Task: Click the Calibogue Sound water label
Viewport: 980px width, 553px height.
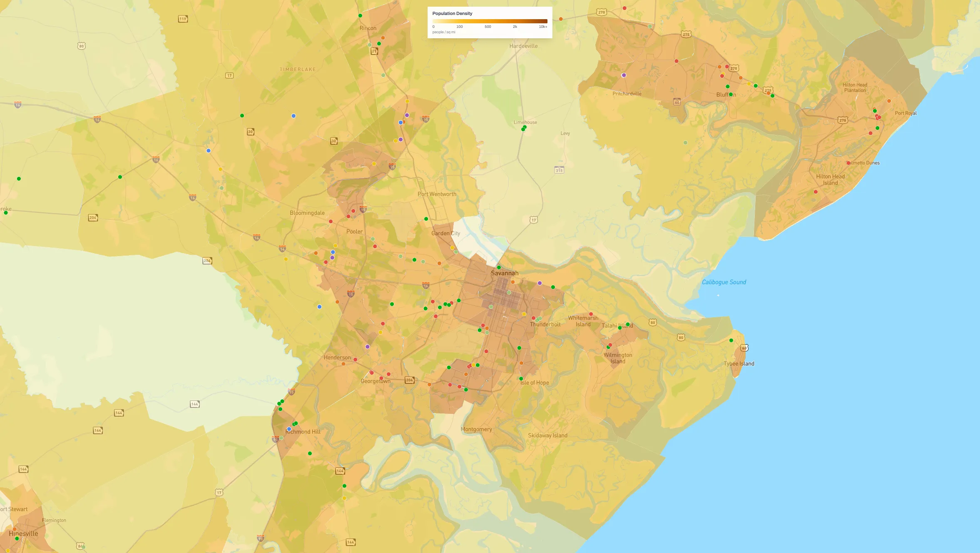Action: coord(724,282)
